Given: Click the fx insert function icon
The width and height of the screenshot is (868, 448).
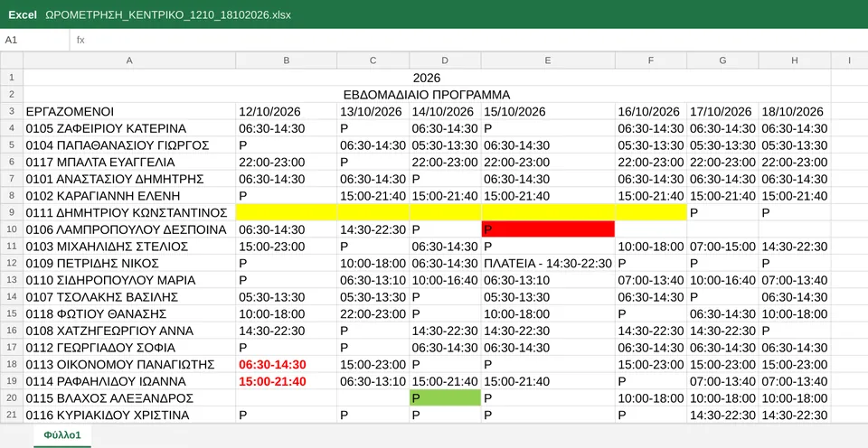Looking at the screenshot, I should pyautogui.click(x=80, y=40).
